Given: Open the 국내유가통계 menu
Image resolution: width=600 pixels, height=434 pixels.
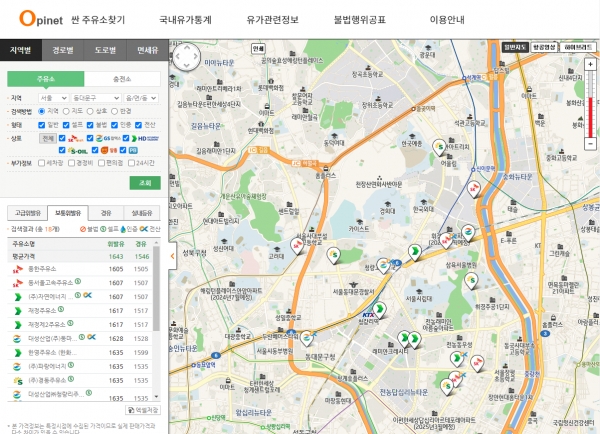Looking at the screenshot, I should coord(186,20).
